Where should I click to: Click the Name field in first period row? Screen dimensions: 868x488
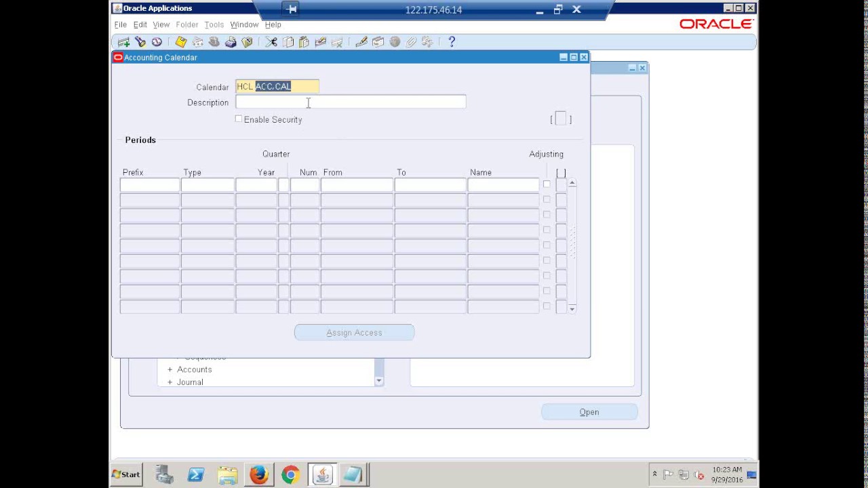(503, 185)
